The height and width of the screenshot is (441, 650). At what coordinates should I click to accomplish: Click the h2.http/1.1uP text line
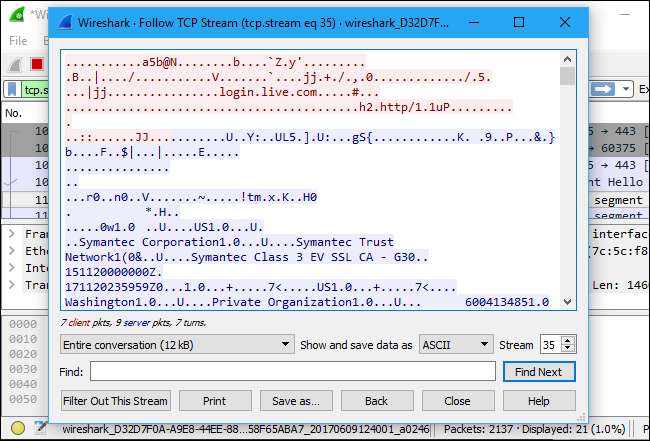coord(289,107)
